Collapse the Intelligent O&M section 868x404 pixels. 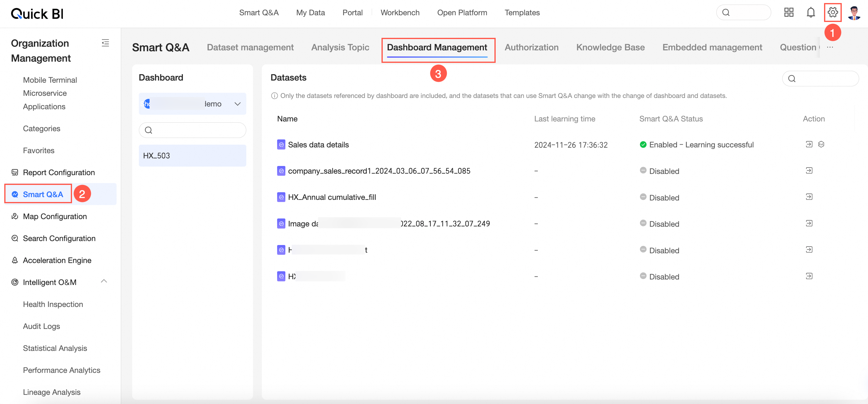point(104,281)
